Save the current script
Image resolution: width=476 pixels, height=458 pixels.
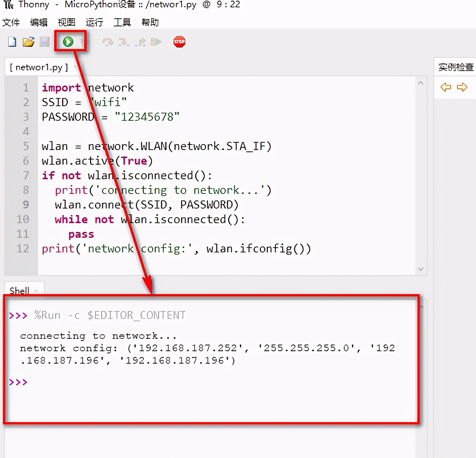click(44, 42)
